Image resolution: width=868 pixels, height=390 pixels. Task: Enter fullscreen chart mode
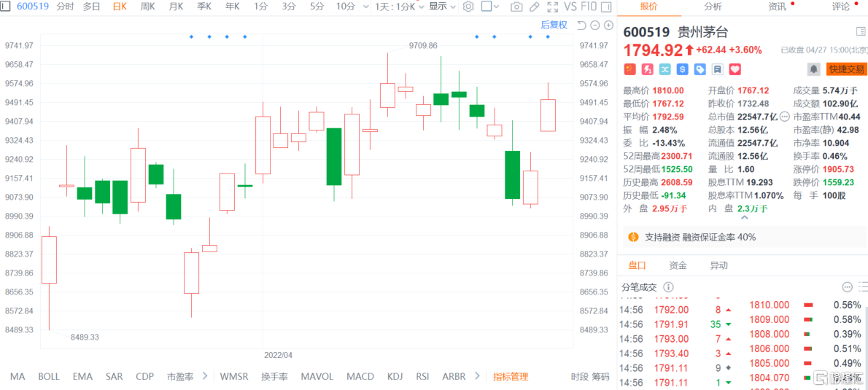pos(552,7)
